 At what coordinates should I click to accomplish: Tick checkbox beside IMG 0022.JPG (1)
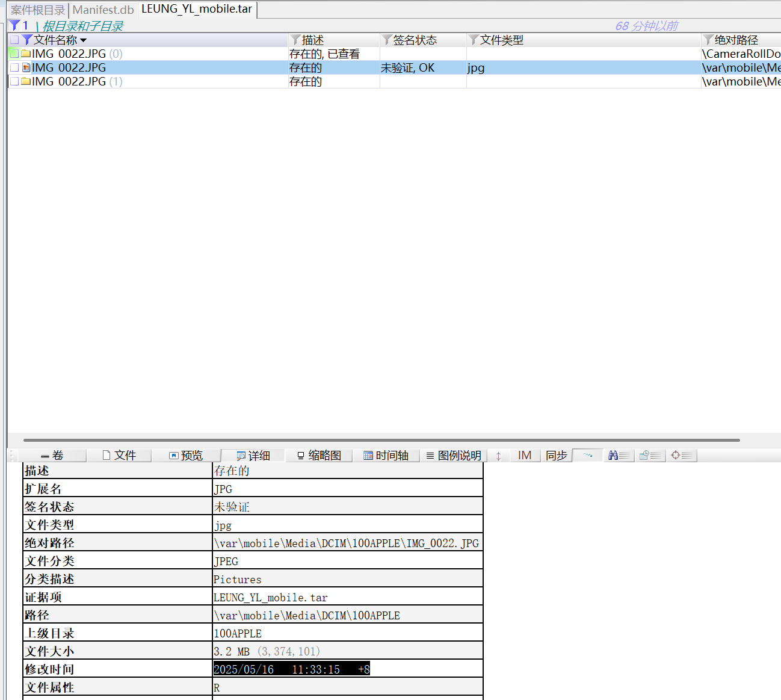coord(14,81)
